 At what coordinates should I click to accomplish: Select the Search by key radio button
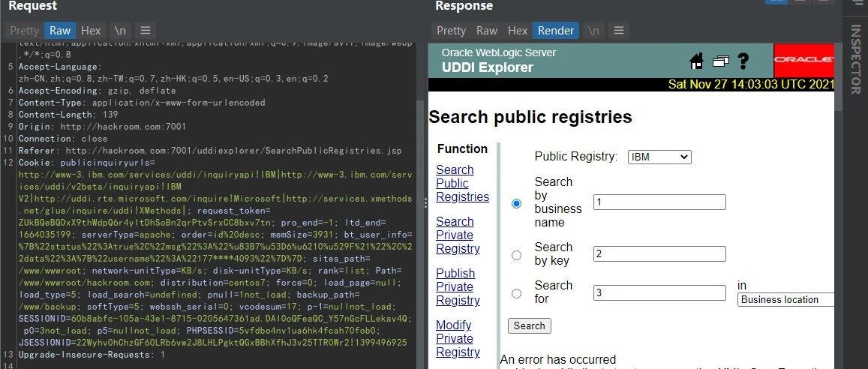point(516,255)
